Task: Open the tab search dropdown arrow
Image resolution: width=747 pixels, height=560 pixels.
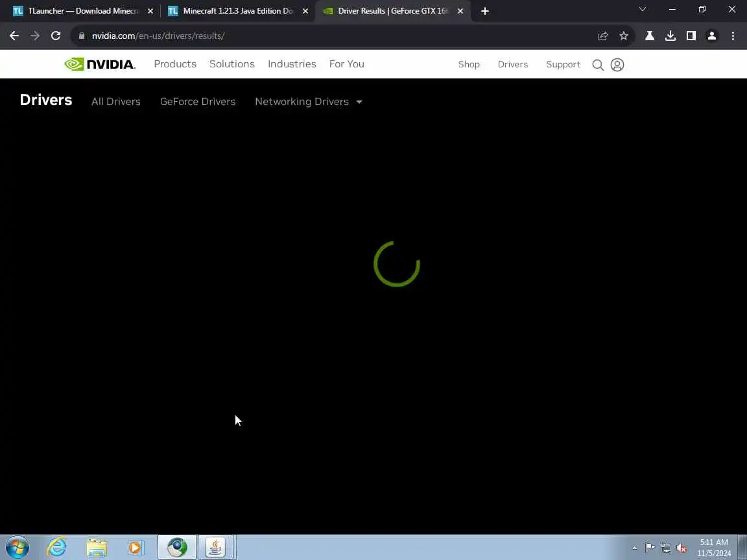Action: [642, 10]
